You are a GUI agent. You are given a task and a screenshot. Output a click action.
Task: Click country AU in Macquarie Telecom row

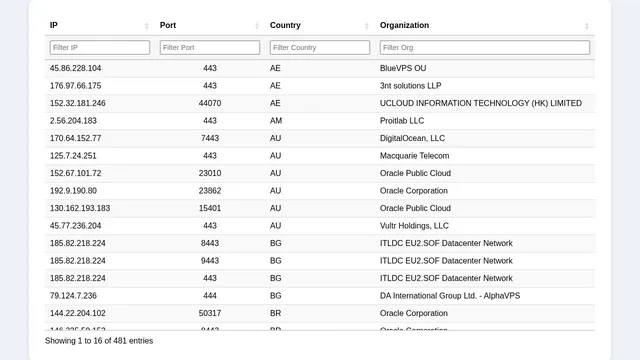click(x=276, y=156)
